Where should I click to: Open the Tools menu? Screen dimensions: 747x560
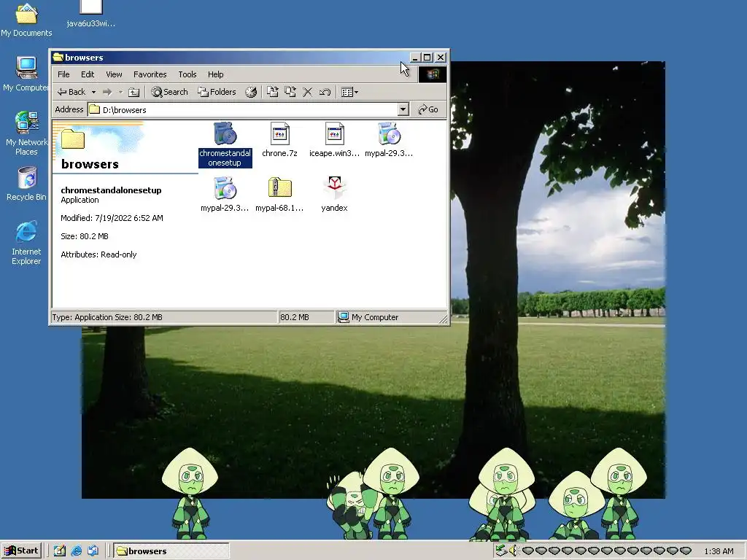click(187, 74)
